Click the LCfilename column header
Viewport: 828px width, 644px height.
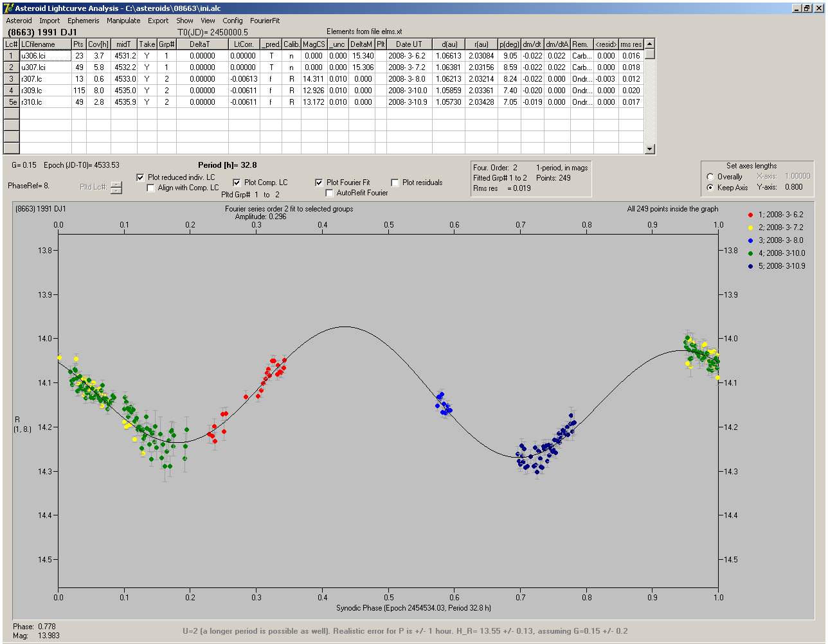45,44
